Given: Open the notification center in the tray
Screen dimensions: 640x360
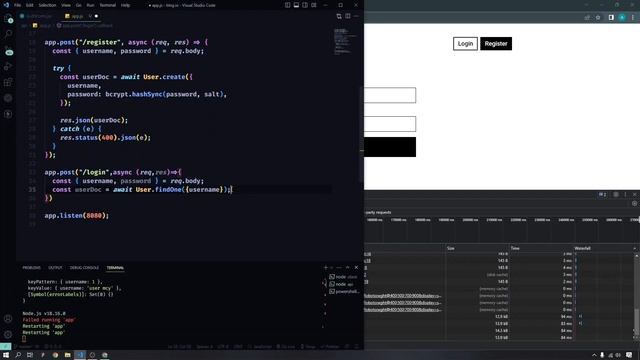Looking at the screenshot, I should [629, 355].
